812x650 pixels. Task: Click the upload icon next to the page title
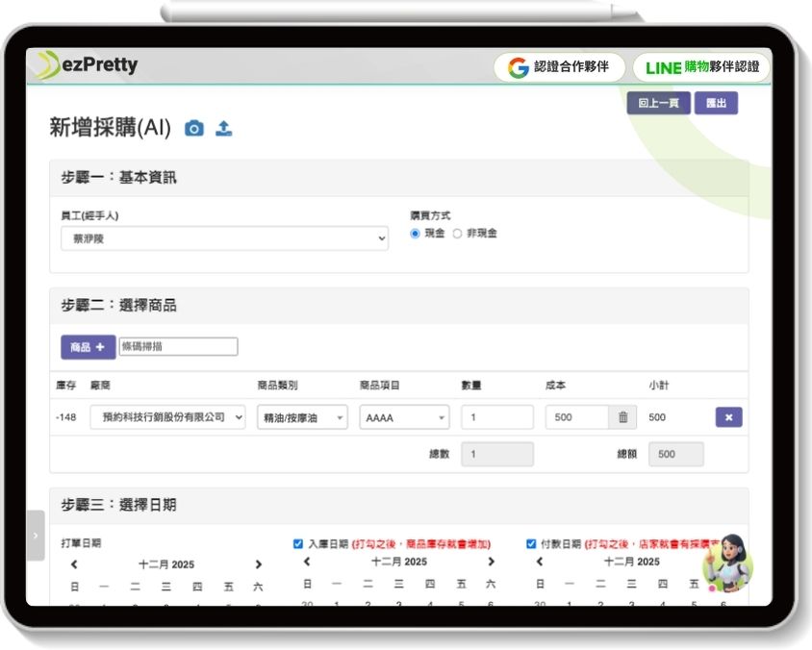click(x=224, y=126)
